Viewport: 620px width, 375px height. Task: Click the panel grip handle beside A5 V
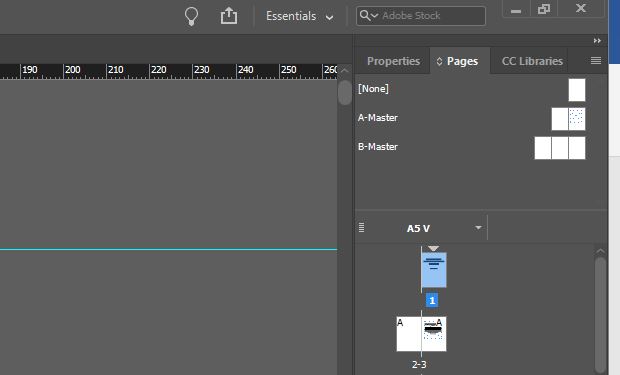pyautogui.click(x=361, y=227)
